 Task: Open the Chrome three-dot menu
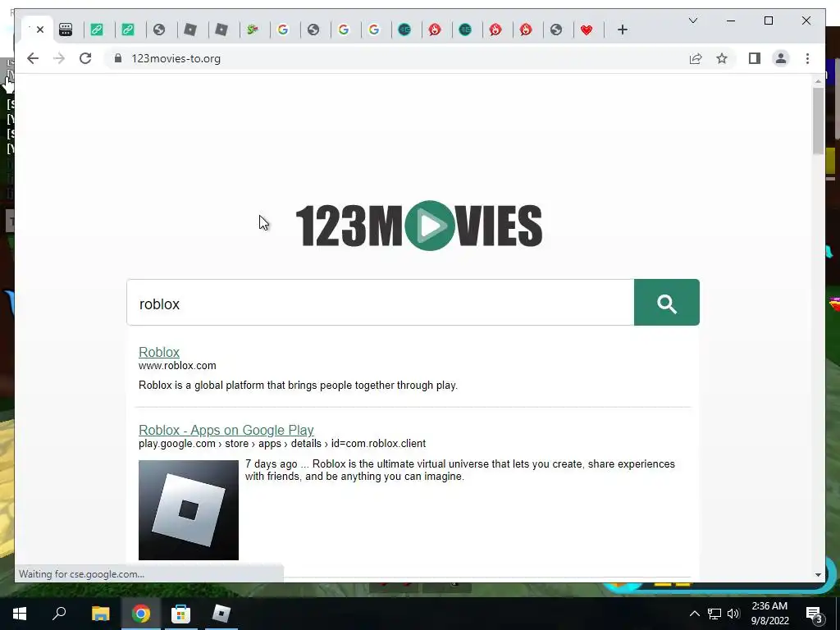tap(807, 58)
